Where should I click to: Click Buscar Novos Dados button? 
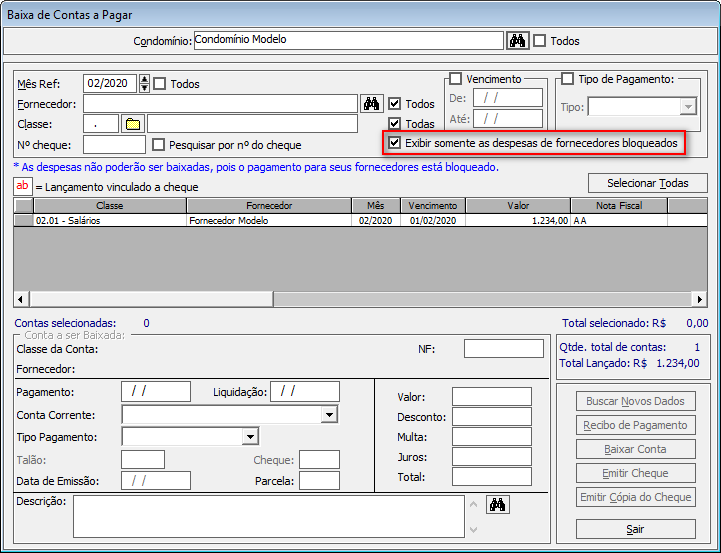(x=635, y=401)
